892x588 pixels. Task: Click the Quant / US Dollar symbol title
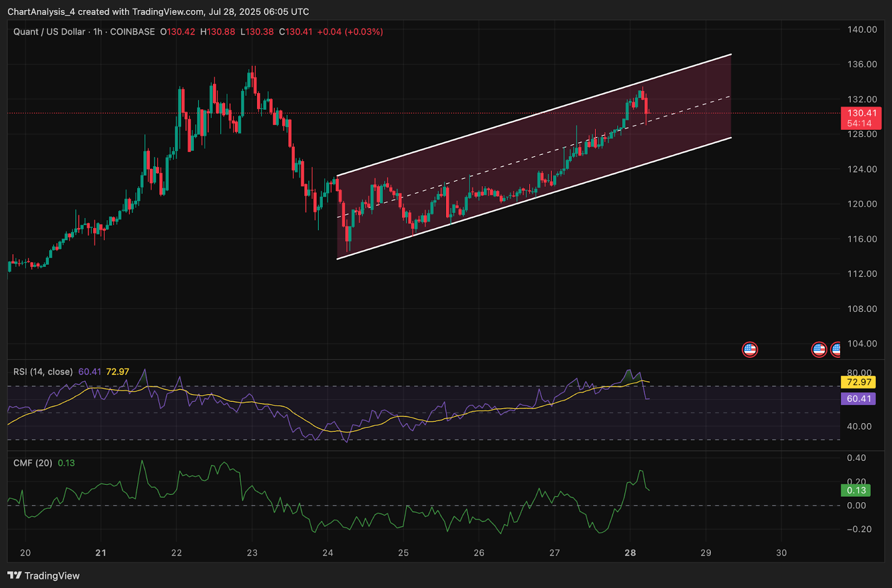click(49, 32)
